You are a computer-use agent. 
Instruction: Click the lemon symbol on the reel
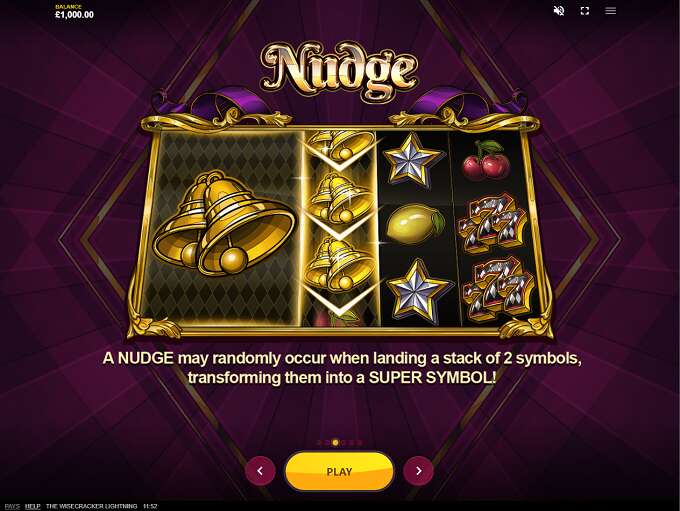(415, 224)
